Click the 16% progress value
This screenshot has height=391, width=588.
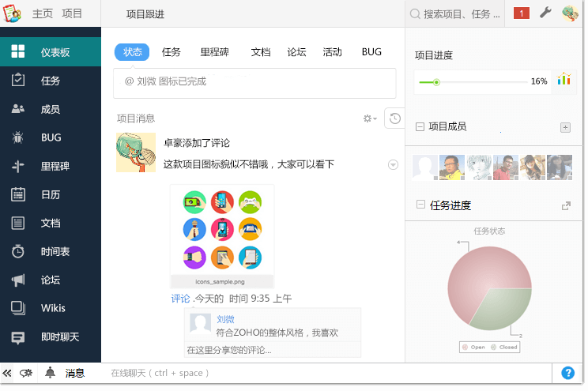pos(539,81)
